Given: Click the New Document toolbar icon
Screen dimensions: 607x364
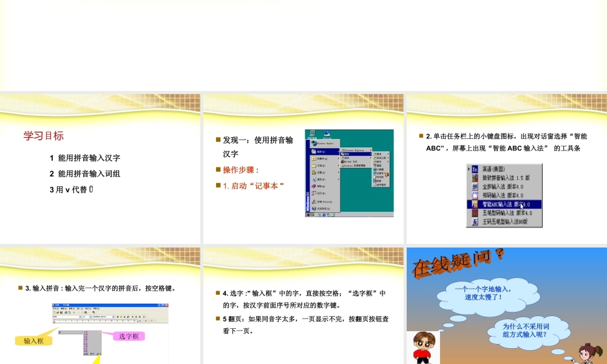Looking at the screenshot, I should coord(54,312).
